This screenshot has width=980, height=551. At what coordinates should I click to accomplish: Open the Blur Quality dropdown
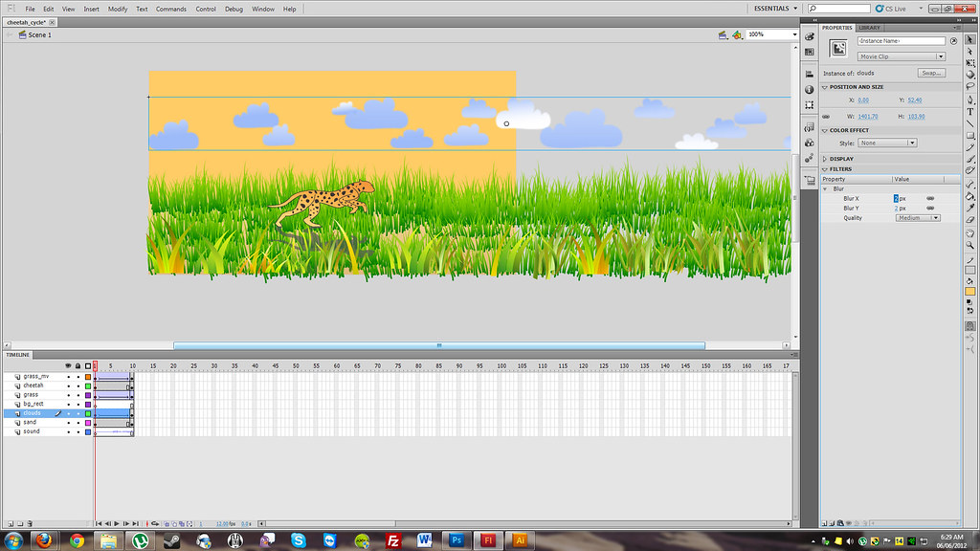918,218
